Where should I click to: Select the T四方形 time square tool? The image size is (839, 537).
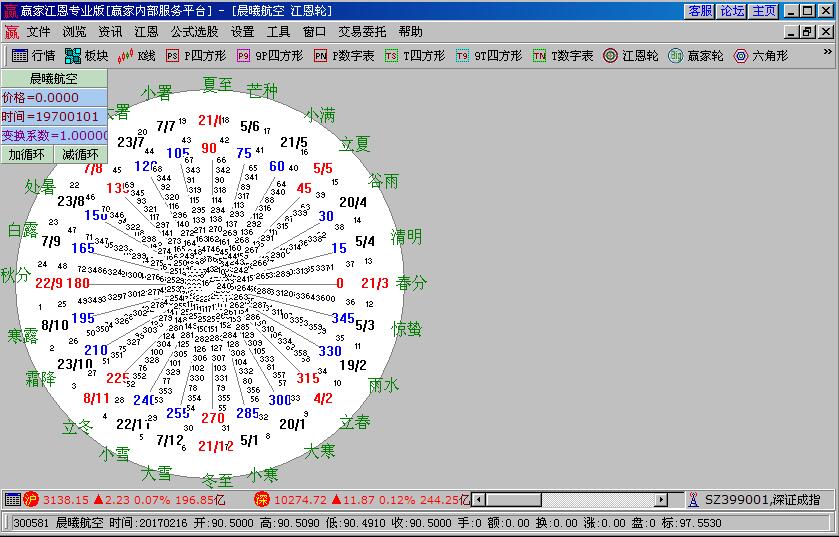[415, 56]
